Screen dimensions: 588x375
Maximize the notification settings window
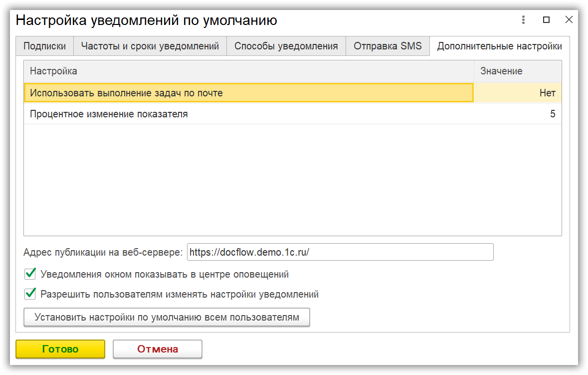pos(546,20)
